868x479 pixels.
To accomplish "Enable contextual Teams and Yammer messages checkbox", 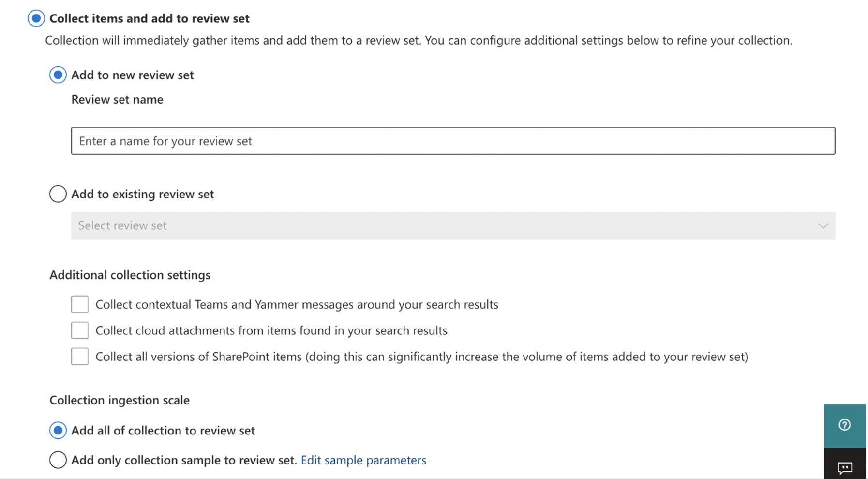I will click(x=80, y=304).
